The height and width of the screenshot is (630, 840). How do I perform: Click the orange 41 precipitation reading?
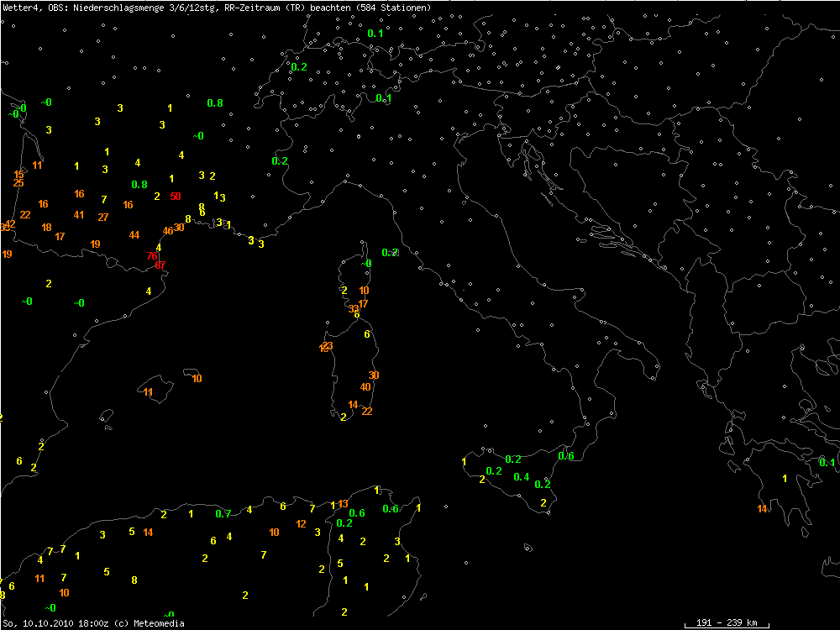(x=79, y=215)
